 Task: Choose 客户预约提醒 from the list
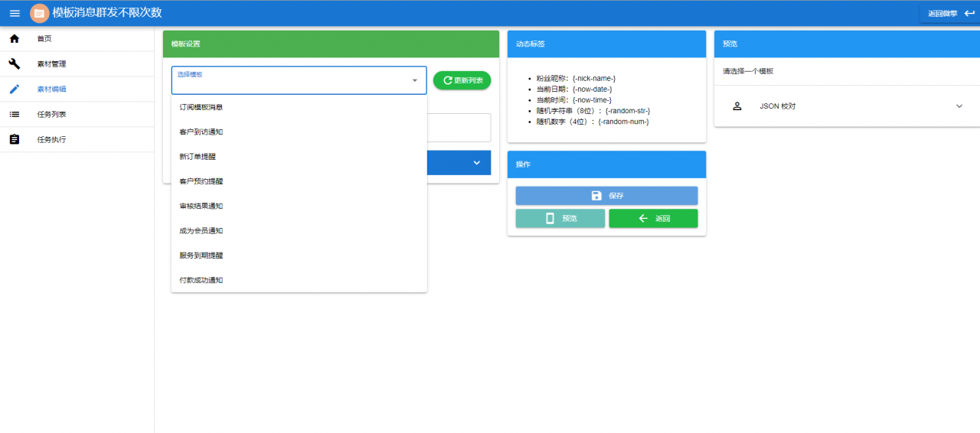point(299,181)
